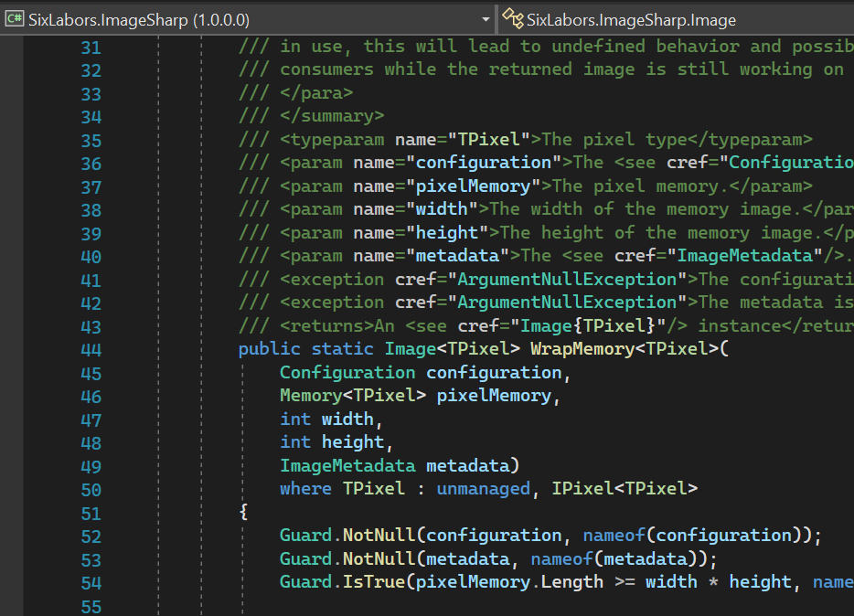Screen dimensions: 854x616
Task: Click 'IsTrue' method on line 54
Action: pyautogui.click(x=374, y=582)
